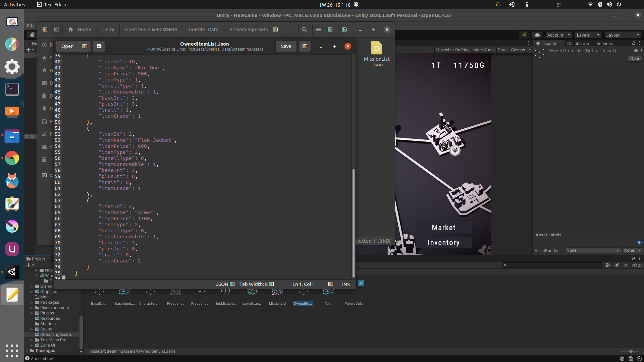The height and width of the screenshot is (362, 644).
Task: Open JSON language selector
Action: click(x=225, y=284)
